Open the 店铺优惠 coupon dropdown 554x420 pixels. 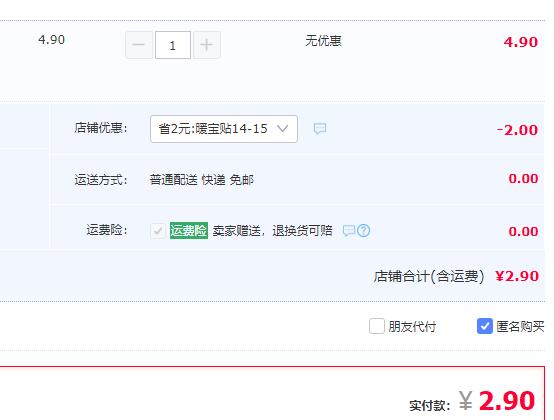pyautogui.click(x=224, y=129)
